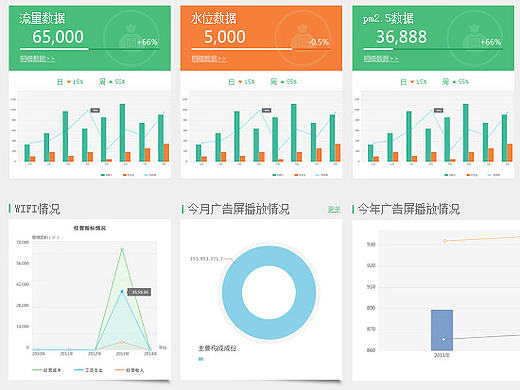The width and height of the screenshot is (520, 390).
Task: Click red down arrow under 流量数据 card
Action: 69,82
